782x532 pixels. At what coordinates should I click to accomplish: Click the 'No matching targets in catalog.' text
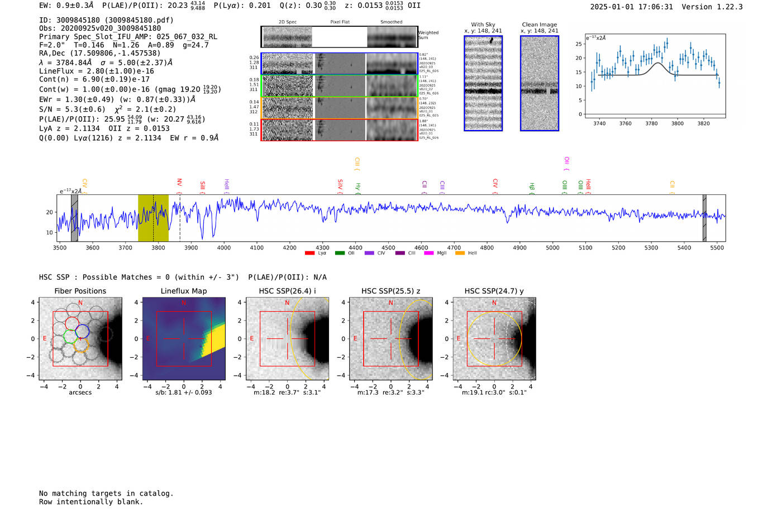tap(106, 493)
